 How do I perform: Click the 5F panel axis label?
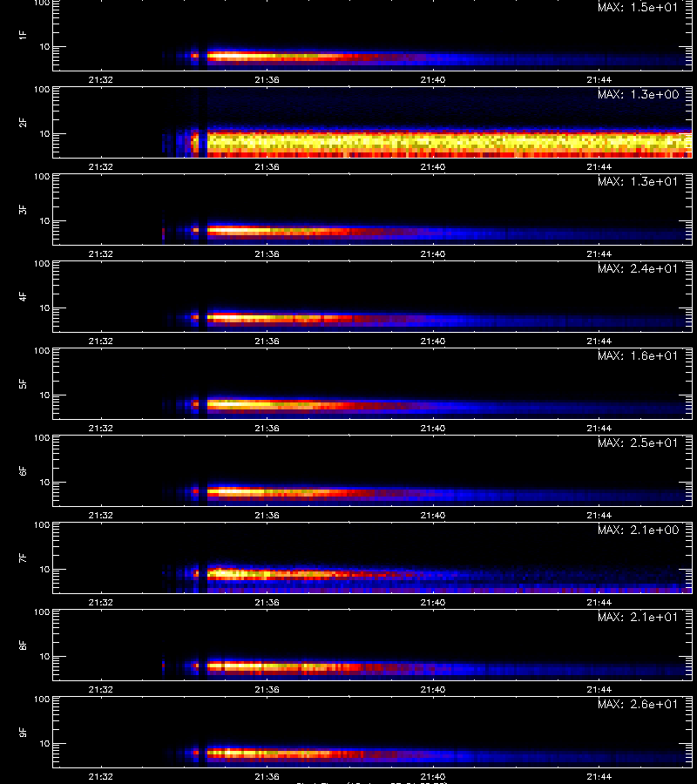tap(23, 383)
